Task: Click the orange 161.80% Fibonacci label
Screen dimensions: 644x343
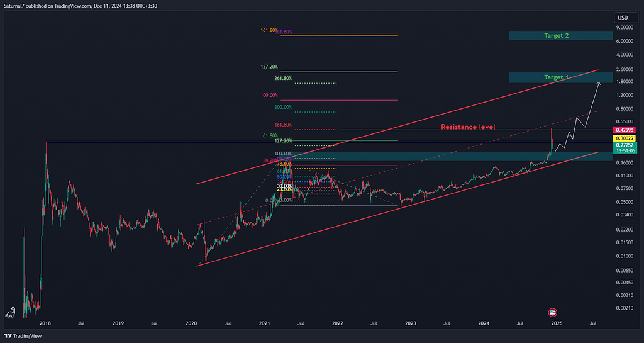Action: coord(269,30)
